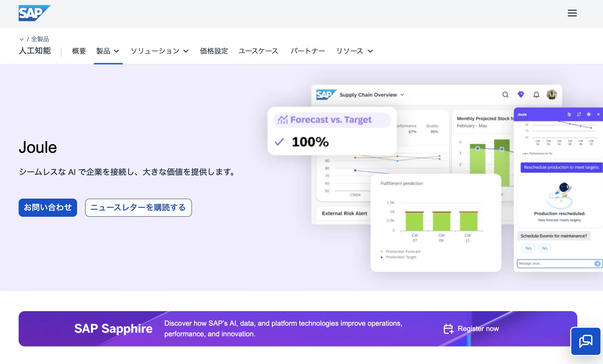Expand the 製品 dropdown menu
This screenshot has width=603, height=364.
pos(108,51)
